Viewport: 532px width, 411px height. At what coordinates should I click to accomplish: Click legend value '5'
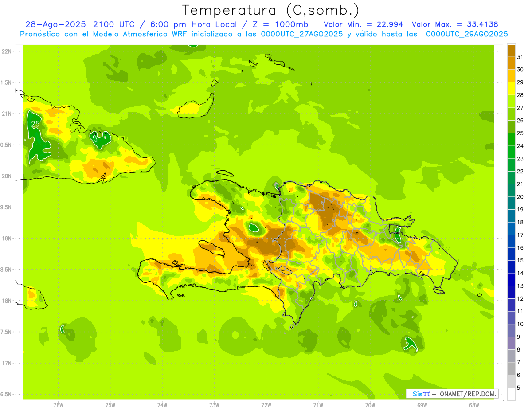pyautogui.click(x=519, y=388)
